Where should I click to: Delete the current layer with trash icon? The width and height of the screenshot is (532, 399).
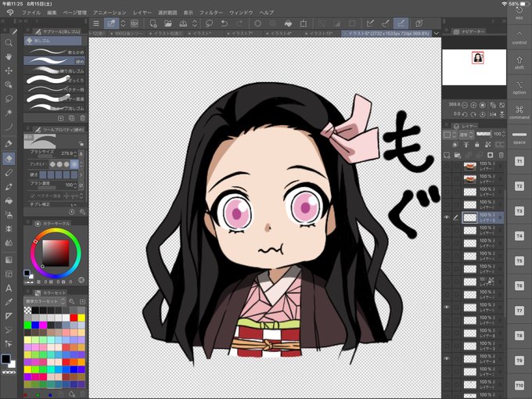pyautogui.click(x=501, y=155)
